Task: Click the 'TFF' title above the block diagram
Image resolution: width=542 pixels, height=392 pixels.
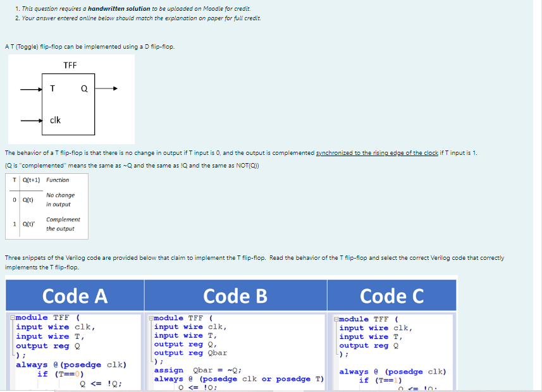Action: coord(70,65)
